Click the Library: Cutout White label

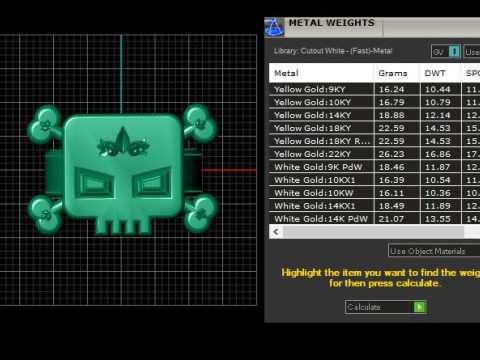tap(333, 51)
